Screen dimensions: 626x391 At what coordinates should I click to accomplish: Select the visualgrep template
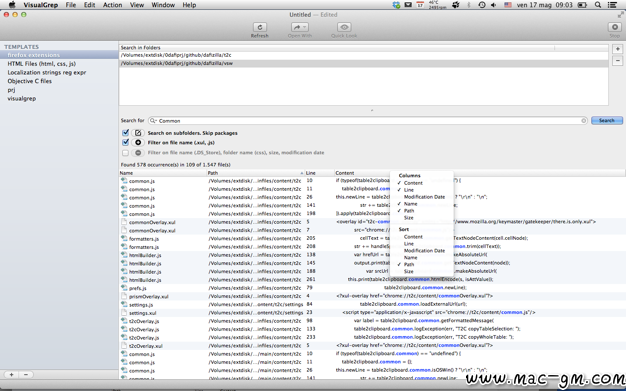tap(59, 99)
